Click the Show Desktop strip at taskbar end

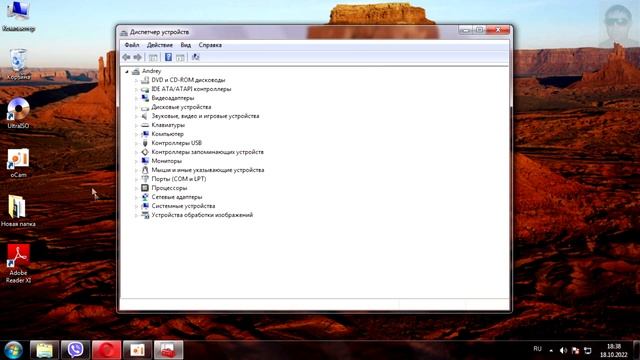click(636, 350)
